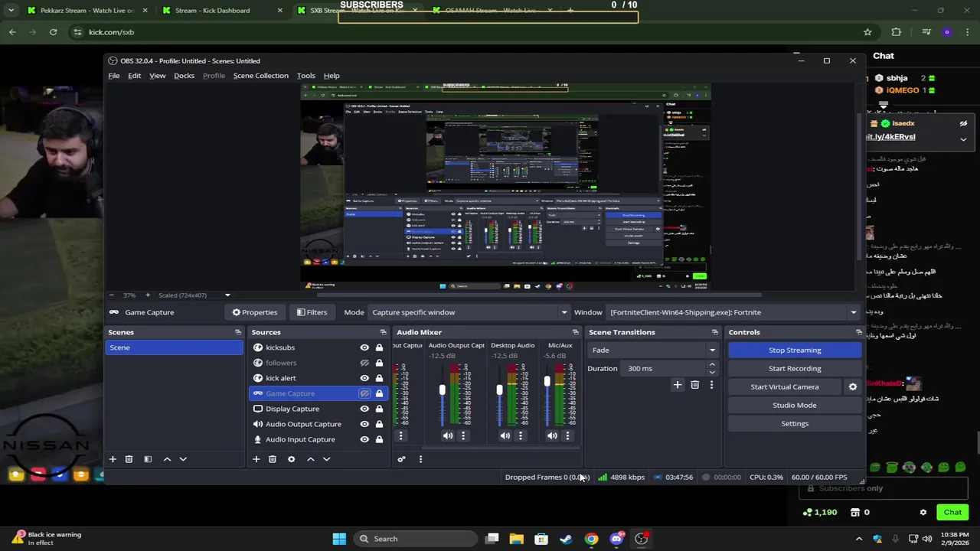Open Mic/Aux channel three-dot options

[567, 435]
